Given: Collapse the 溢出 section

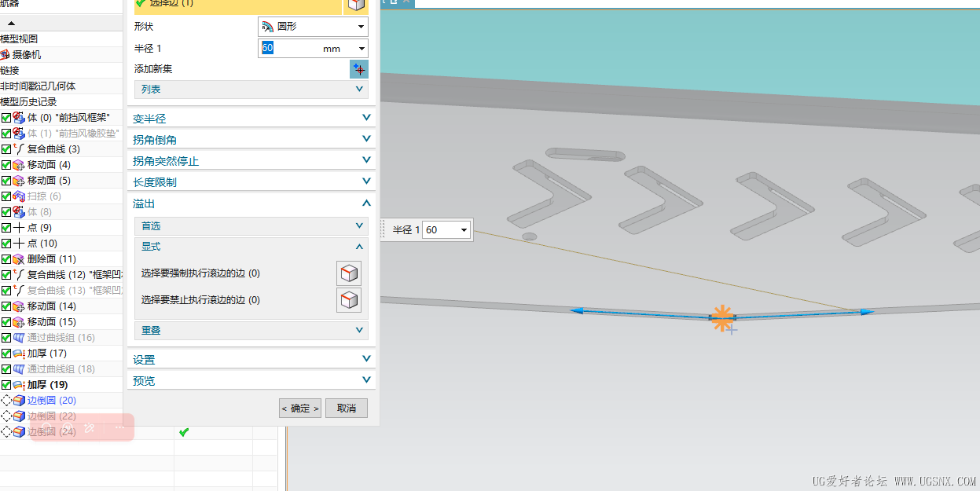Looking at the screenshot, I should tap(251, 203).
